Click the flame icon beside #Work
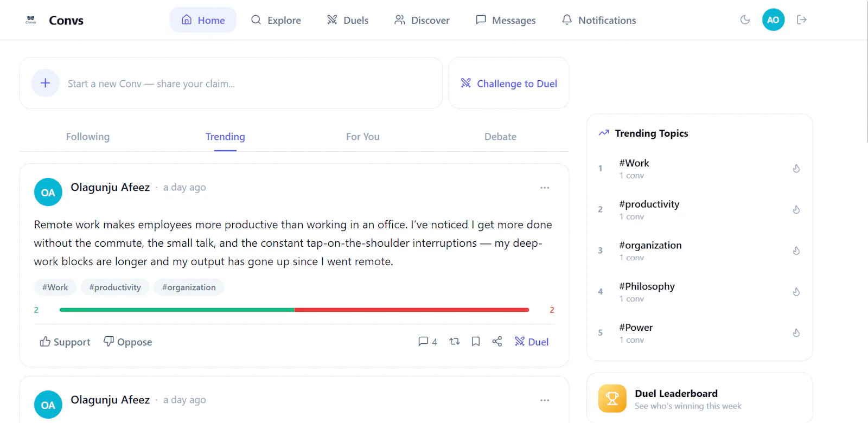 click(x=796, y=169)
